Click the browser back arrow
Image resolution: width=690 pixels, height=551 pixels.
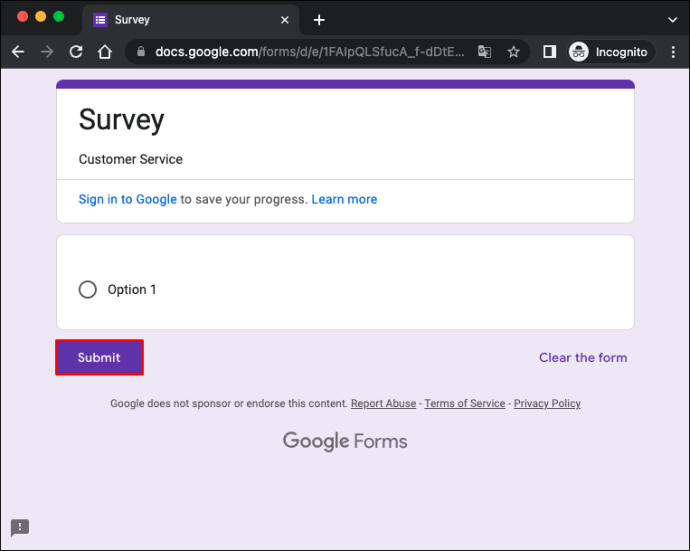click(17, 52)
